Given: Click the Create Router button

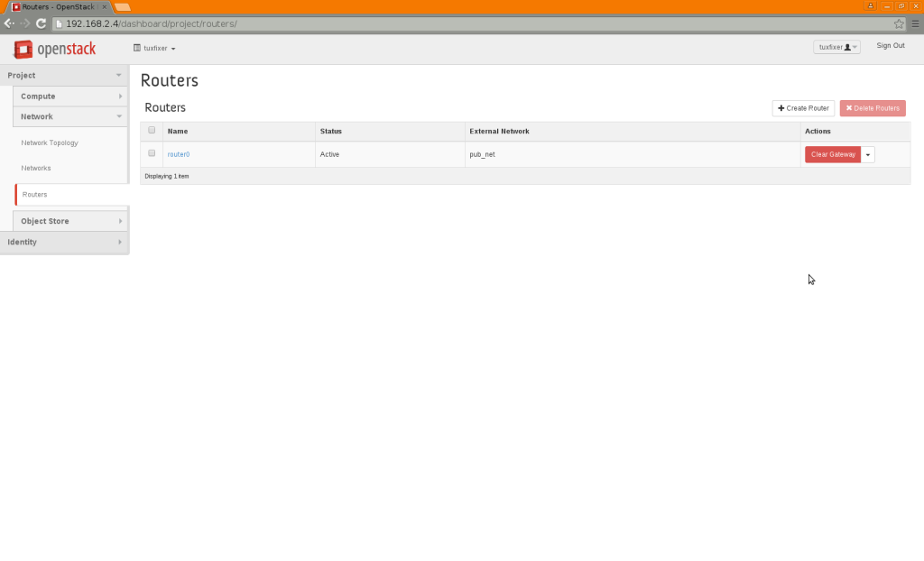Looking at the screenshot, I should point(803,108).
